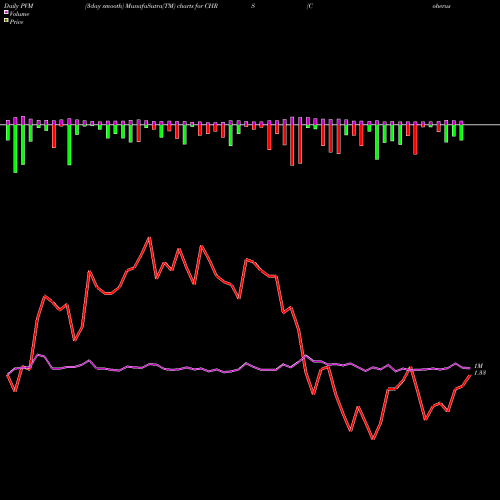Screen dimensions: 500x500
Task: Click the Volume legend color swatch
Action: (6, 13)
